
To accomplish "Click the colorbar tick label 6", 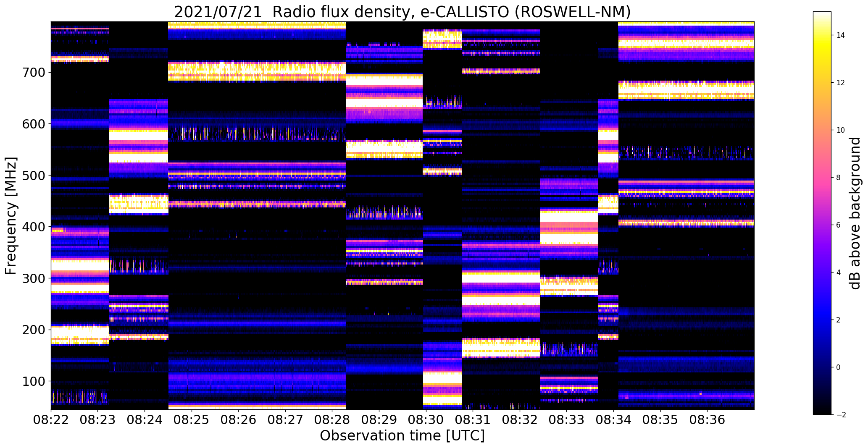I will [839, 225].
